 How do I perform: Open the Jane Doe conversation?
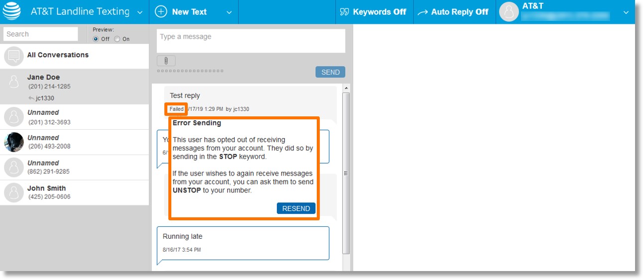tap(74, 87)
